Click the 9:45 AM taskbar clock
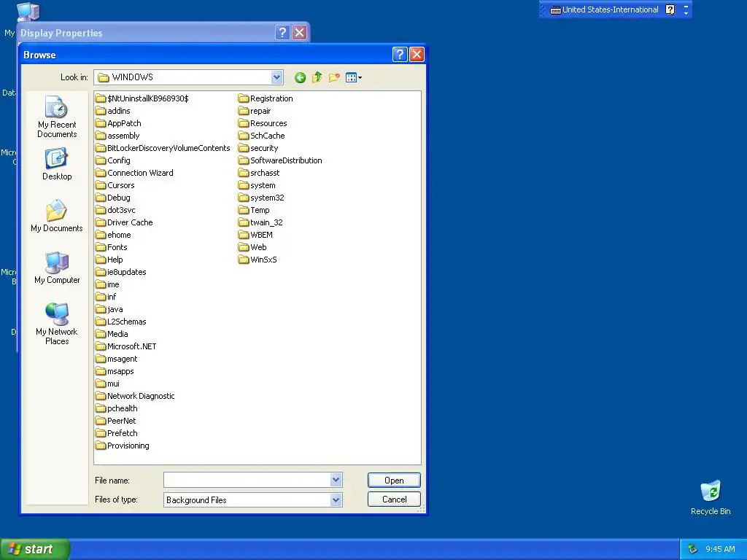The width and height of the screenshot is (747, 560). click(720, 549)
